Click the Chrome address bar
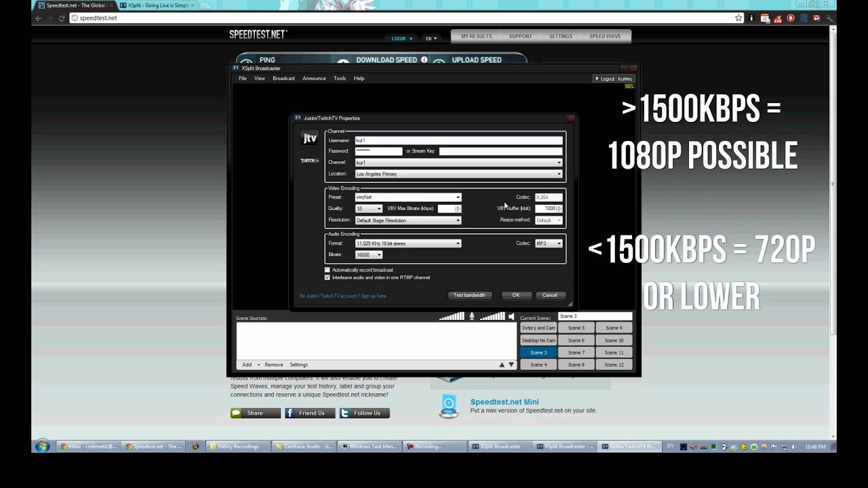868x488 pixels. (400, 18)
